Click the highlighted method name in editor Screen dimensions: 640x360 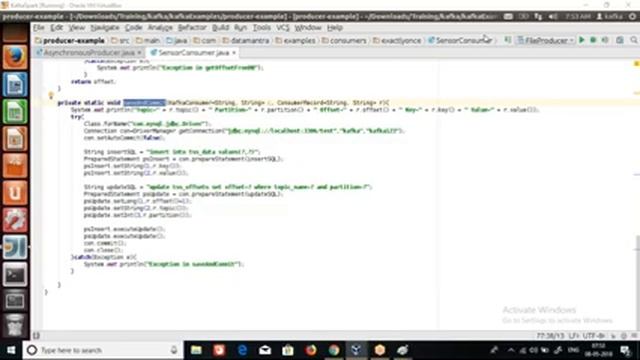point(144,103)
